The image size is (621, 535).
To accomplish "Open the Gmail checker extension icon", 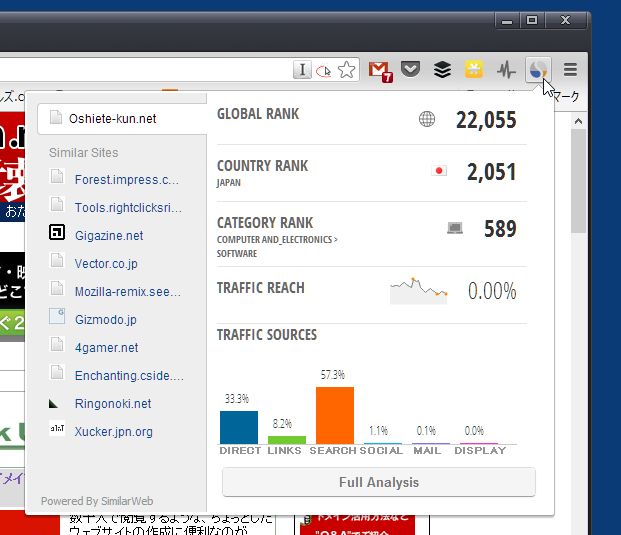I will tap(380, 71).
